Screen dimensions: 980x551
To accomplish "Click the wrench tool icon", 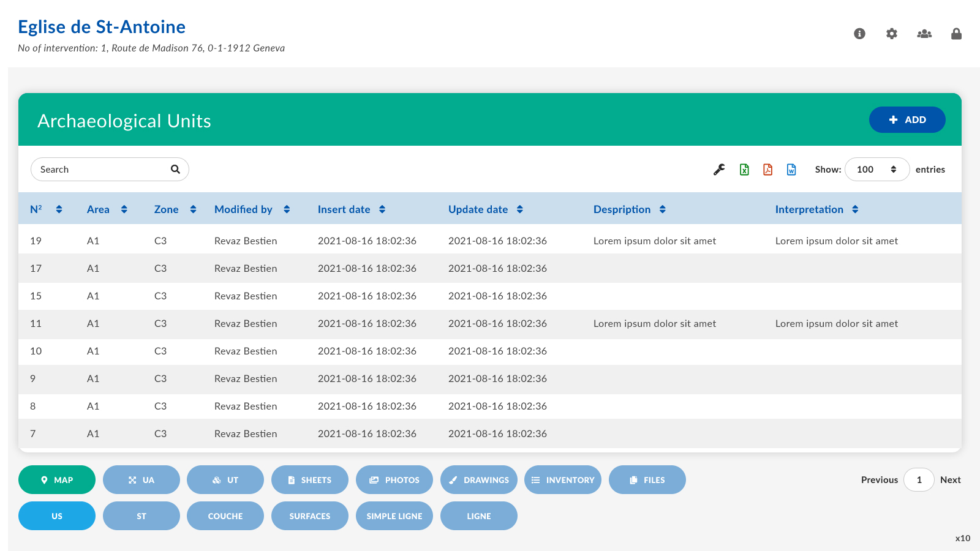I will 719,170.
